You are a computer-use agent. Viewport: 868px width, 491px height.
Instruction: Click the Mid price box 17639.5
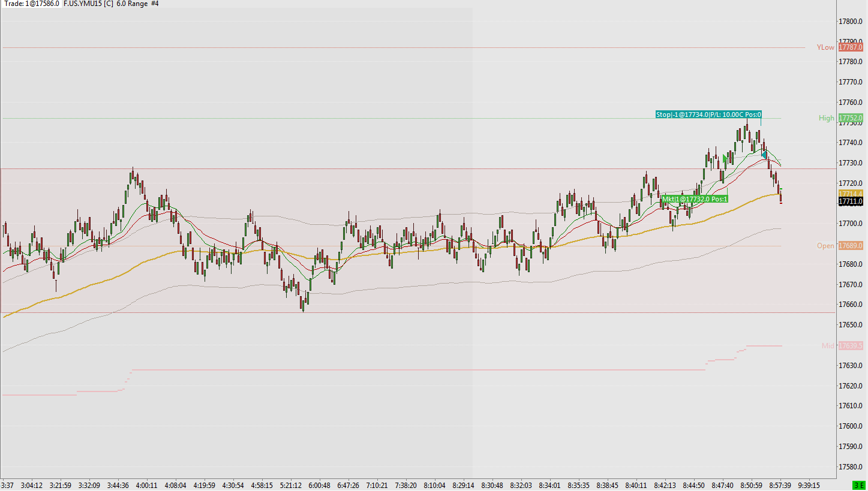pos(851,346)
